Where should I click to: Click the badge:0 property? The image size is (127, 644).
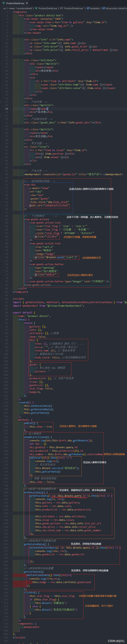click(35, 392)
